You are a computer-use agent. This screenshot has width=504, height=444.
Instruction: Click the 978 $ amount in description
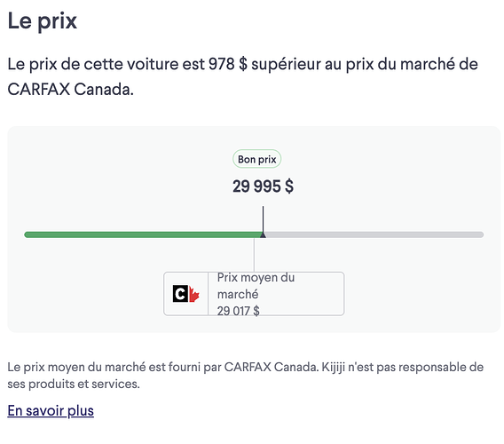point(228,64)
